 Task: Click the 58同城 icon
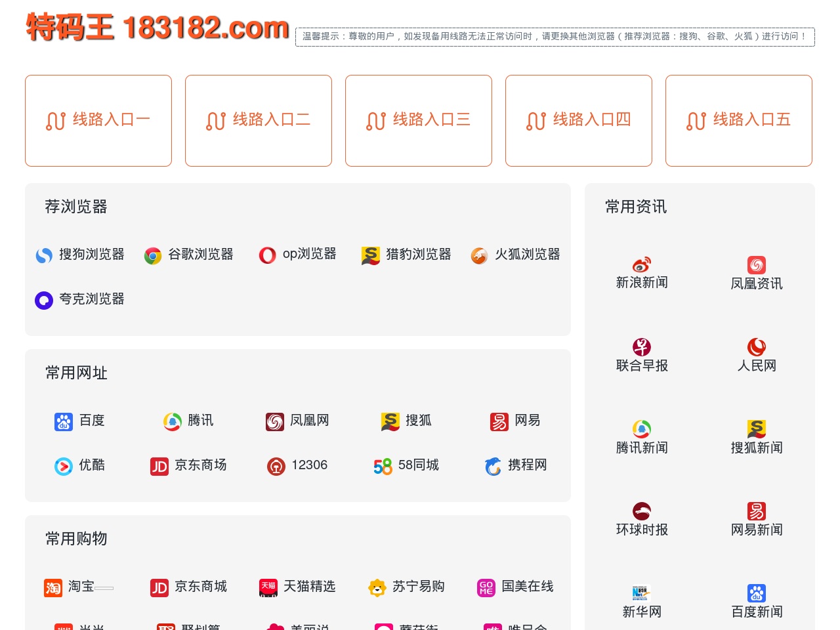click(383, 466)
